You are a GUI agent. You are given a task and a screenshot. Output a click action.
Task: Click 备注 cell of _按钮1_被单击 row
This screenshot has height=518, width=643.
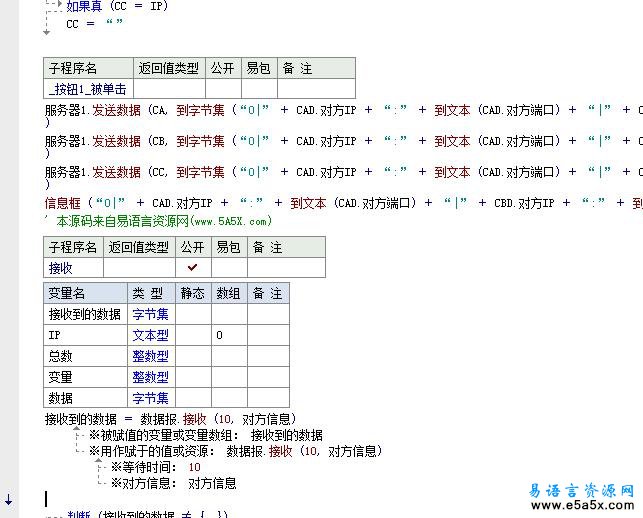(316, 89)
